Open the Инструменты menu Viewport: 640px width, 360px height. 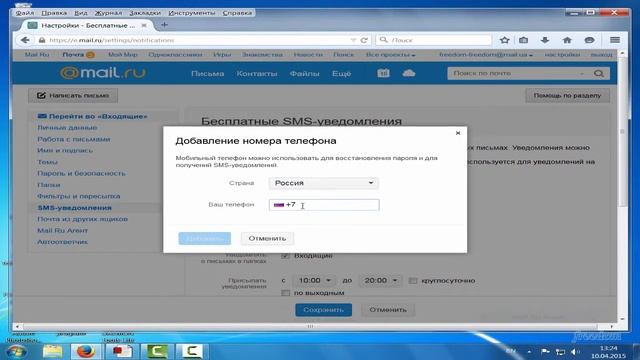click(x=191, y=13)
